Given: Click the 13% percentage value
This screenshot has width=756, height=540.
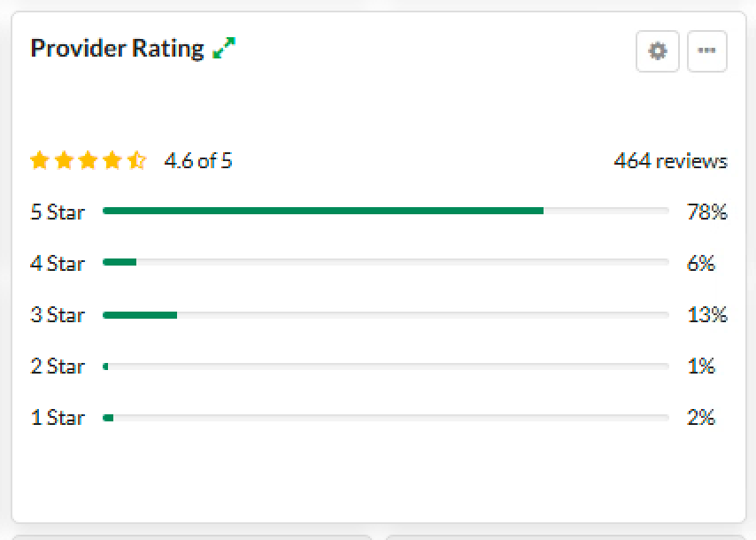Looking at the screenshot, I should tap(706, 315).
